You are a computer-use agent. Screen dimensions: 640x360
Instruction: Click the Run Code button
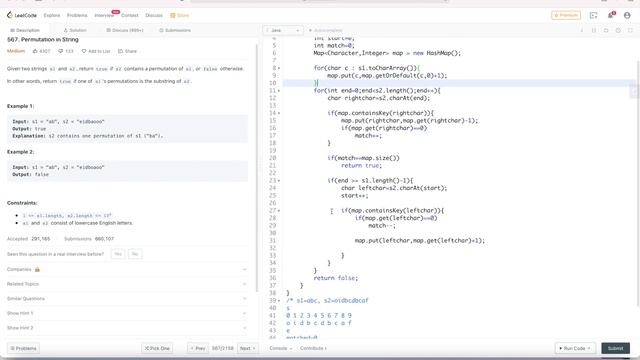575,348
